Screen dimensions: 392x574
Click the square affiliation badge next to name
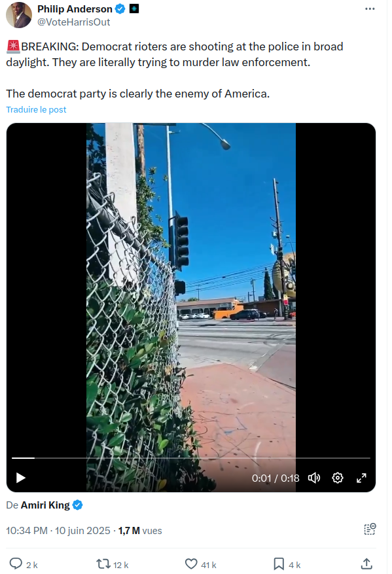coord(134,9)
